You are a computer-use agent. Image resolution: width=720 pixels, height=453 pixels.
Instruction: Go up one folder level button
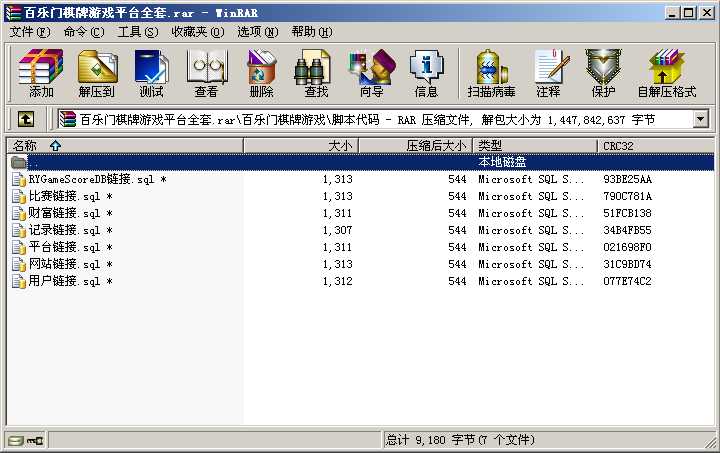pyautogui.click(x=26, y=119)
